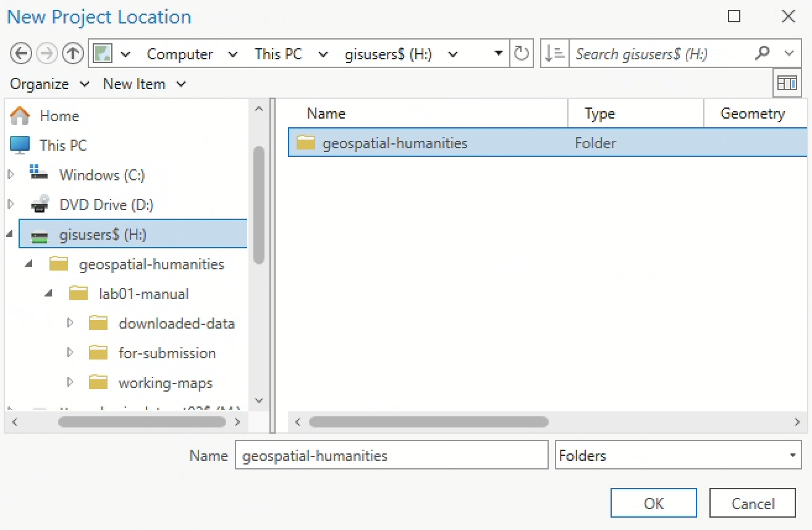
Task: Click the Back navigation arrow icon
Action: click(20, 54)
